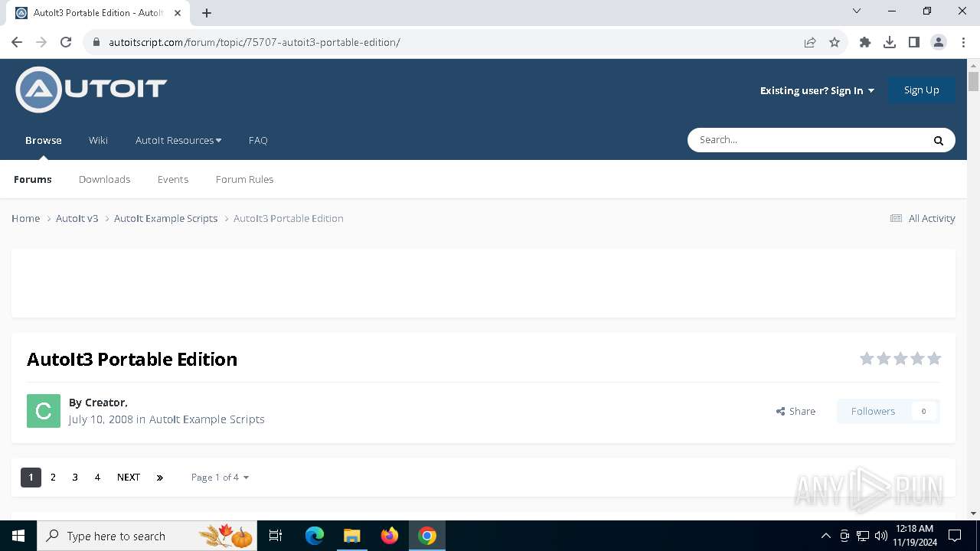This screenshot has width=980, height=551.
Task: Open the AutoIt Example Scripts link beside the date
Action: 207,419
